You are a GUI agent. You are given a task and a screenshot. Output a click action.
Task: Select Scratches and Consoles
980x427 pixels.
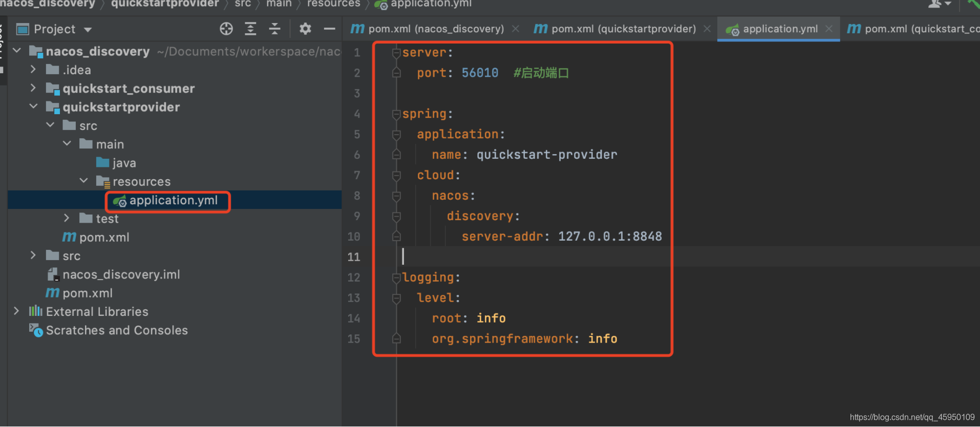click(x=117, y=330)
